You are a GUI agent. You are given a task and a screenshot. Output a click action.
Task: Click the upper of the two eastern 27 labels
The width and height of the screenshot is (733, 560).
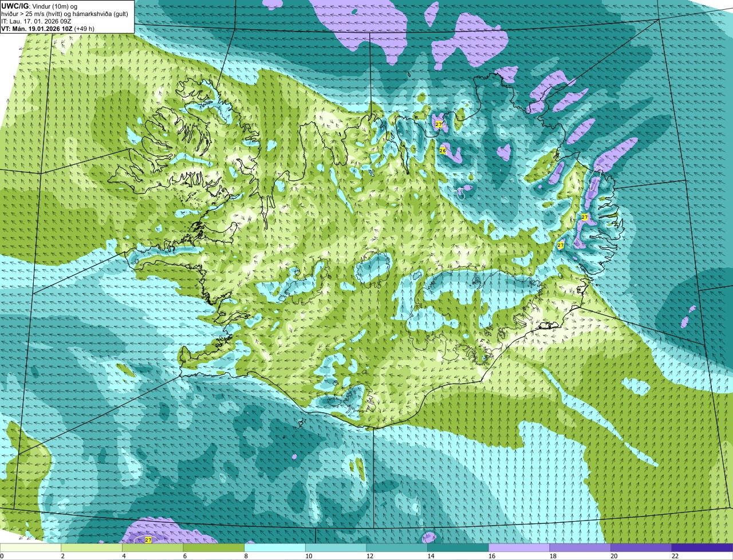click(585, 217)
